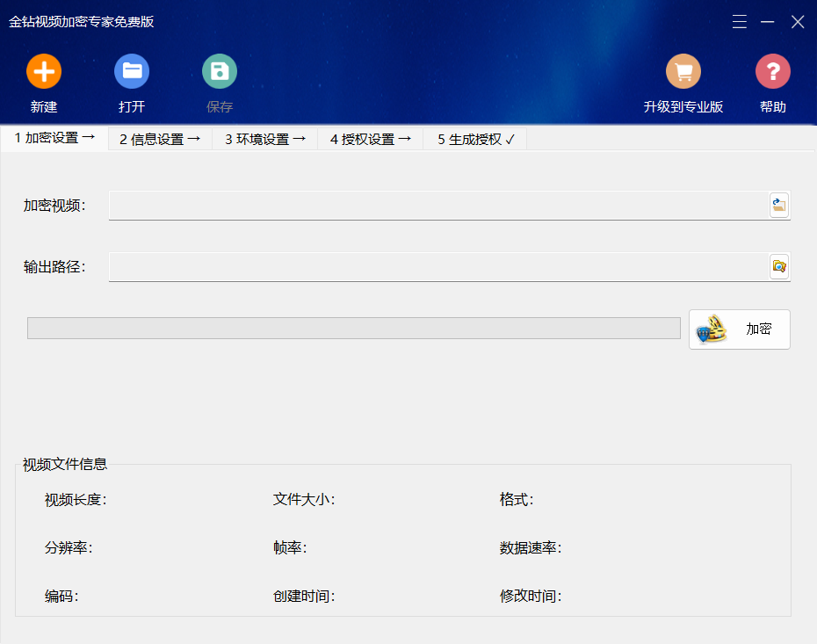This screenshot has width=817, height=644.
Task: Click the 加密 encrypt button
Action: pyautogui.click(x=740, y=329)
